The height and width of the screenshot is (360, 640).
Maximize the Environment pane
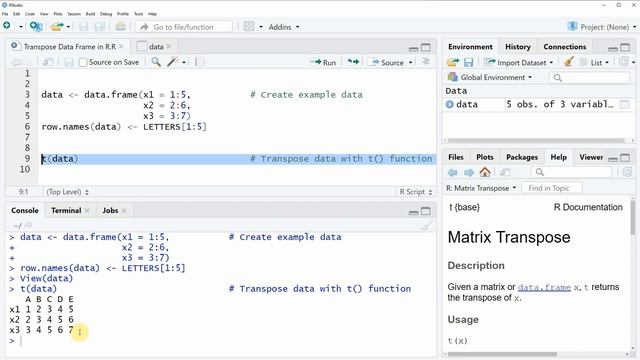[x=625, y=48]
